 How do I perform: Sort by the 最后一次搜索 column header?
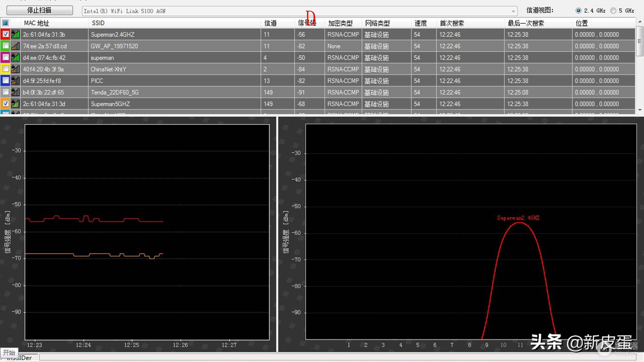click(x=538, y=23)
